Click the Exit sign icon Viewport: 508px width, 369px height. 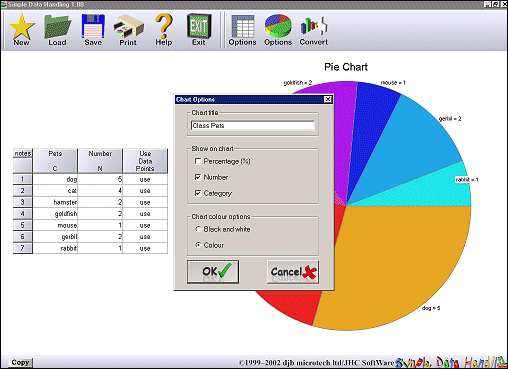(199, 30)
